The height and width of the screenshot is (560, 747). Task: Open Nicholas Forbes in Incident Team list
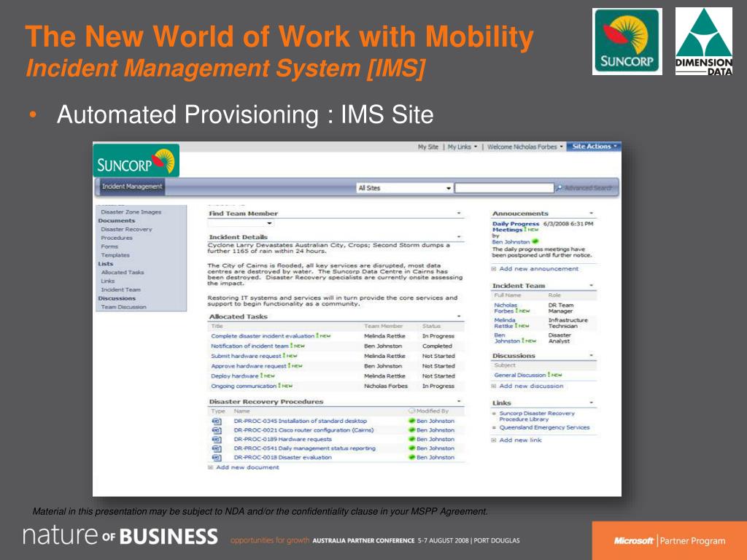pyautogui.click(x=506, y=308)
